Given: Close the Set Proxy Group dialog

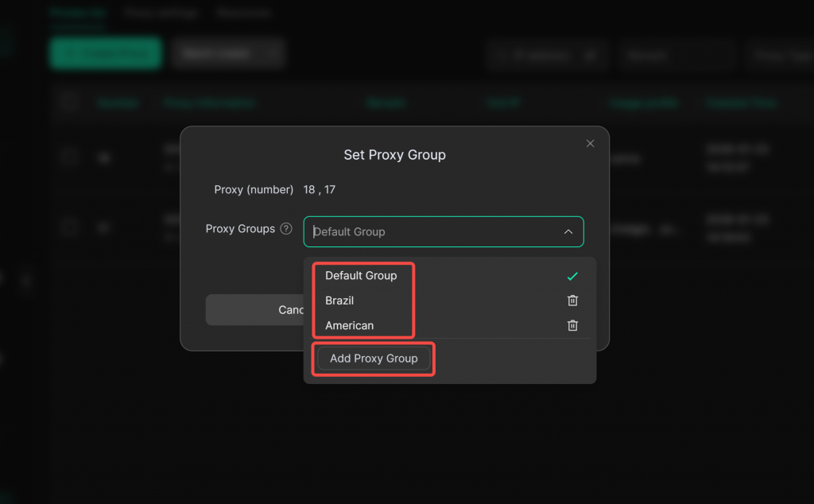Looking at the screenshot, I should click(590, 144).
